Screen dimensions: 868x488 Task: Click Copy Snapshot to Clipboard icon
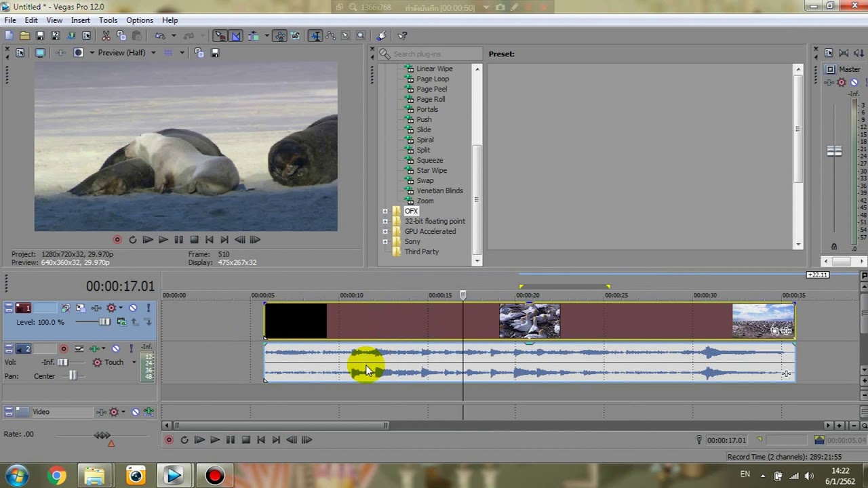pos(199,53)
